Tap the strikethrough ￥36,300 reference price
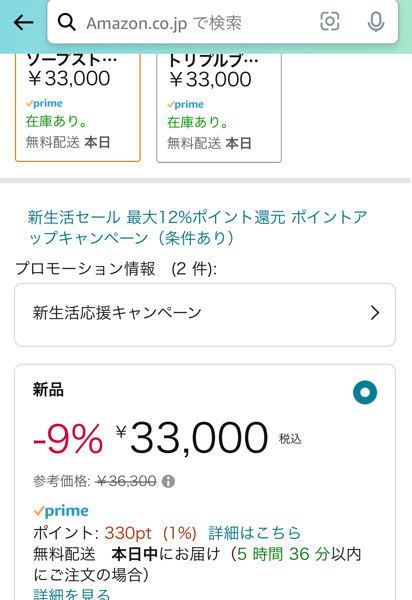The image size is (412, 600). 126,481
